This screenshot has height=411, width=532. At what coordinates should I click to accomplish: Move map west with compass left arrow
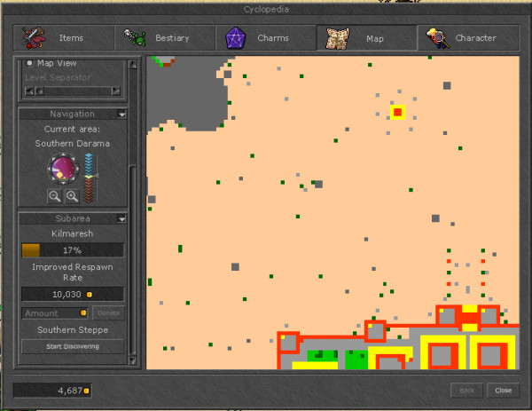point(50,169)
